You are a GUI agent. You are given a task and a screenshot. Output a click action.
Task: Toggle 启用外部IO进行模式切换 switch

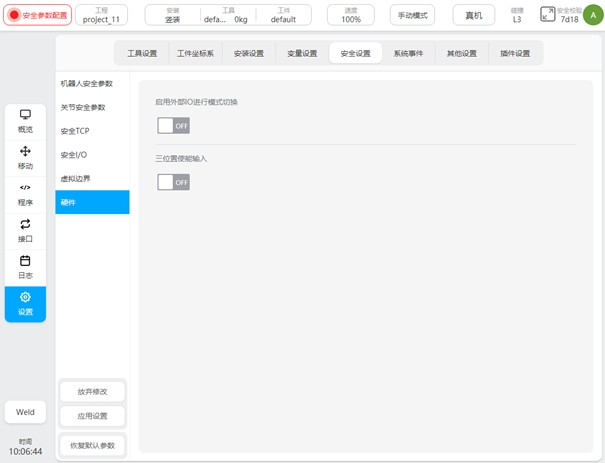click(x=173, y=126)
